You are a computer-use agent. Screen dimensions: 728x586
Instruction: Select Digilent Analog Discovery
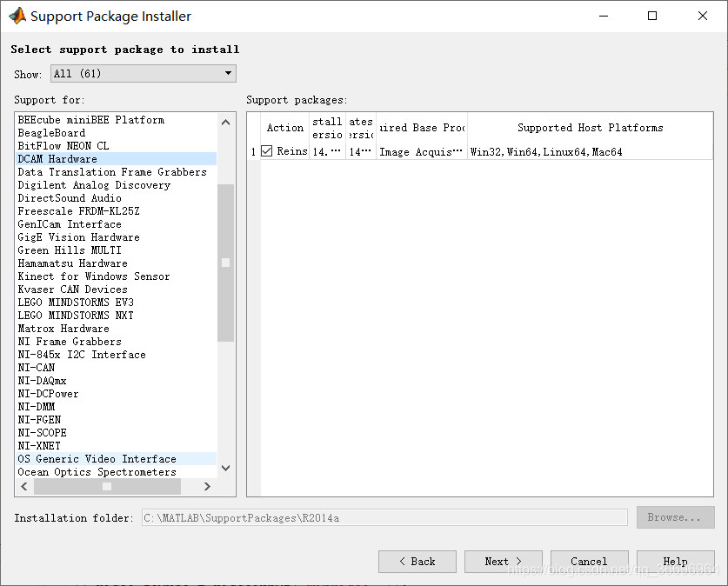click(116, 184)
